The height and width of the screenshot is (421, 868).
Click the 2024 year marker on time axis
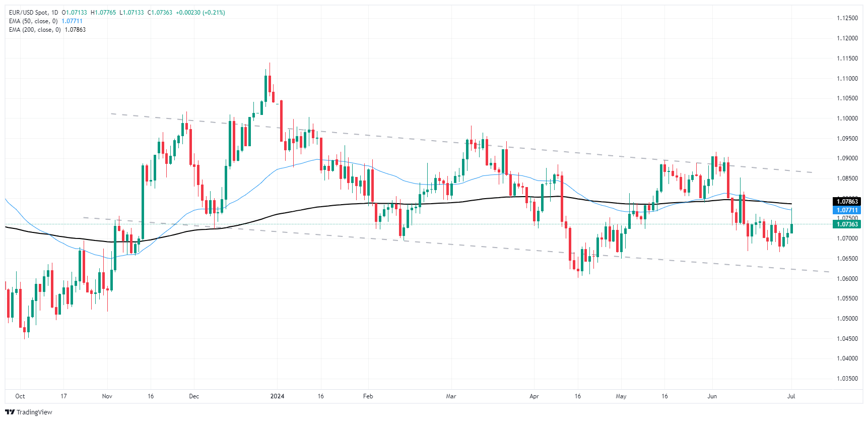(277, 396)
